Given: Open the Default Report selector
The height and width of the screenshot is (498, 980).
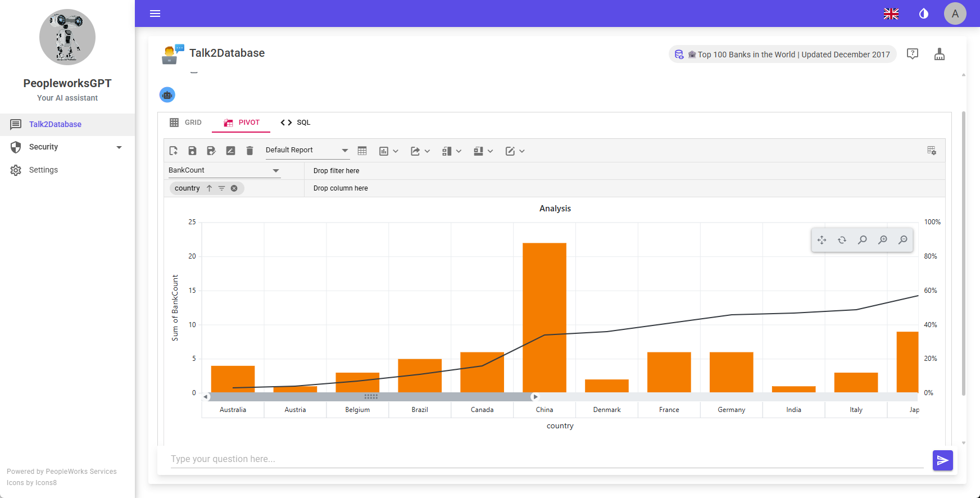Looking at the screenshot, I should click(x=307, y=150).
